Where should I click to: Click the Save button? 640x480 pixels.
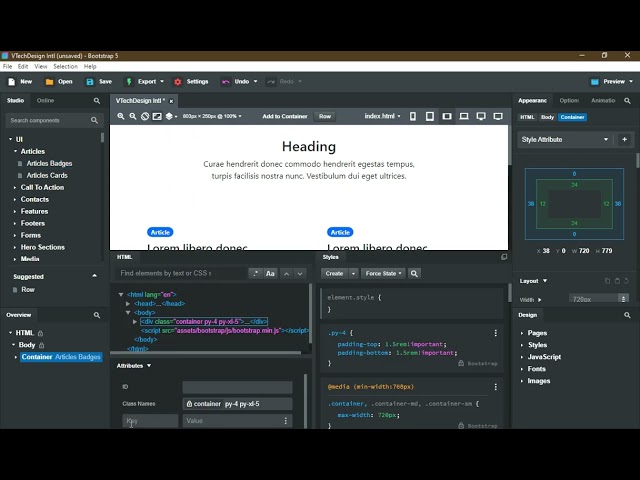pos(99,82)
